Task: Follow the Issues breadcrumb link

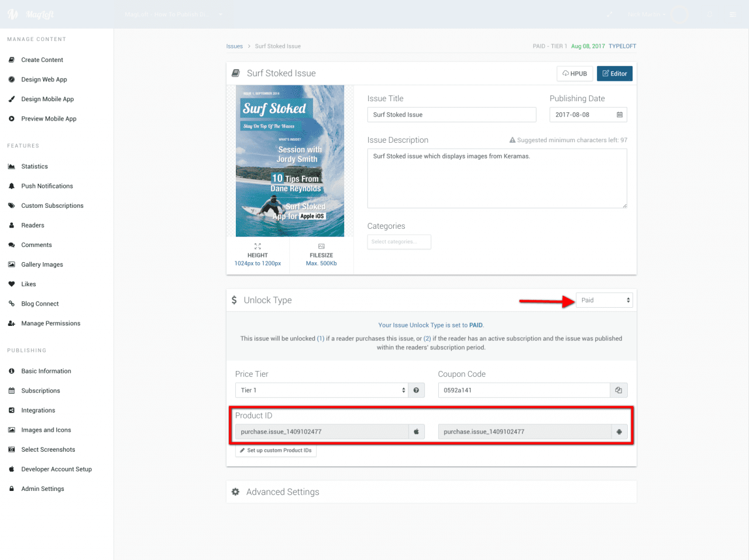Action: (x=235, y=46)
